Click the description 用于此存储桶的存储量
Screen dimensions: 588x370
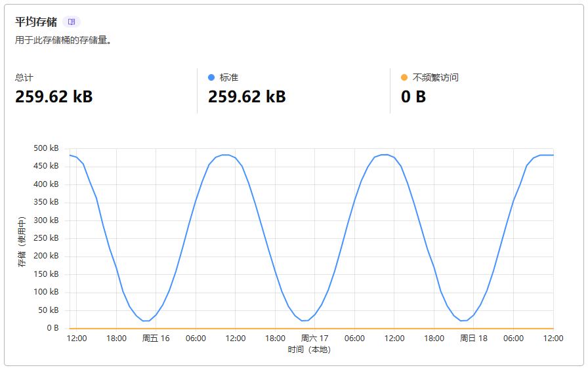63,40
